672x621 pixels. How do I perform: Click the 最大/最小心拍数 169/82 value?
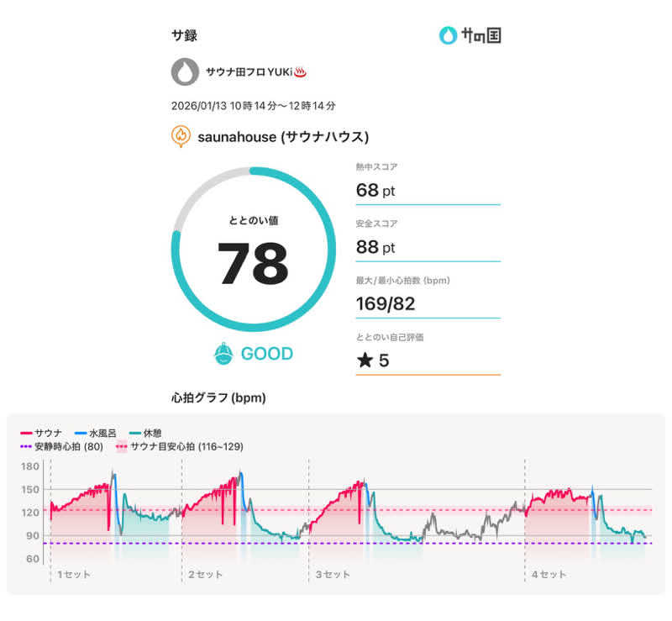pyautogui.click(x=386, y=304)
